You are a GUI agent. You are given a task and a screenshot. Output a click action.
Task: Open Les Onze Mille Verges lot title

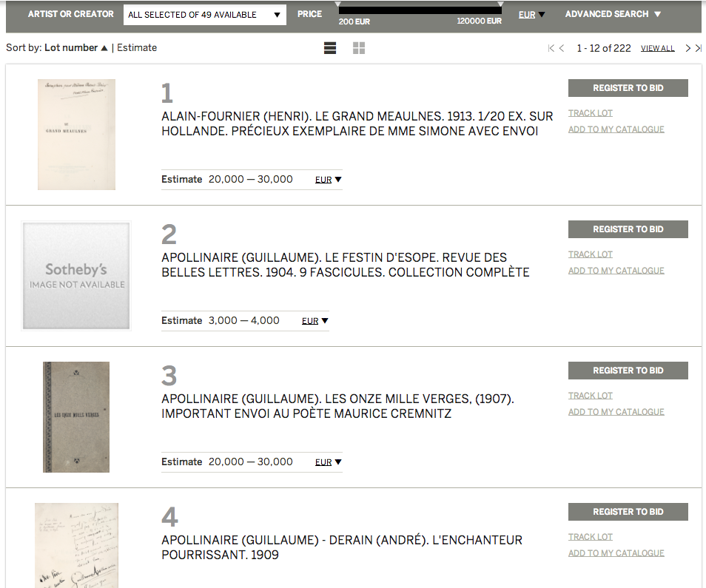pyautogui.click(x=337, y=406)
